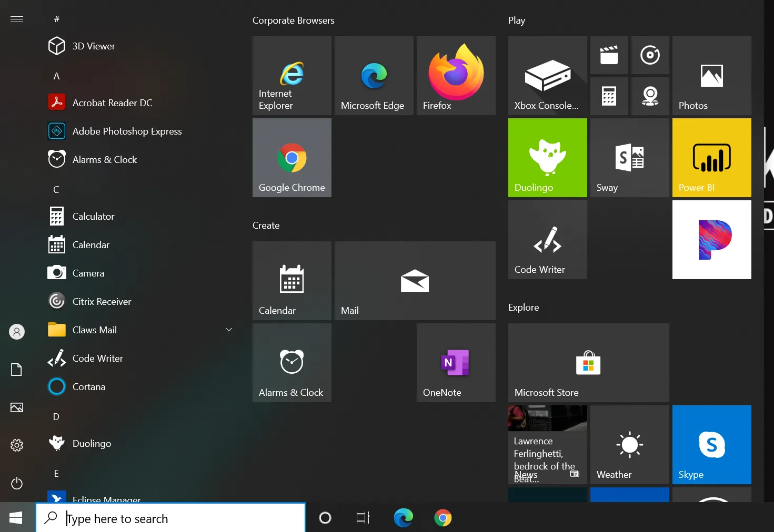774x532 pixels.
Task: Open Citrix Receiver
Action: [x=139, y=302]
